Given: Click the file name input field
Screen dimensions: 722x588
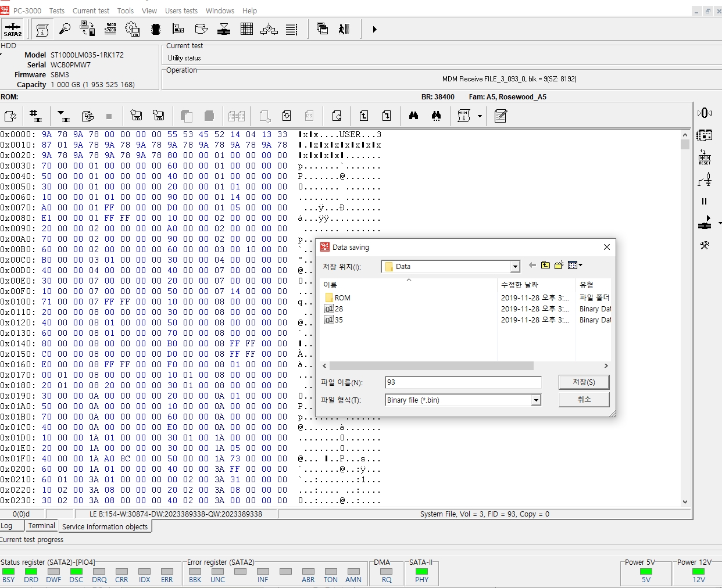Looking at the screenshot, I should click(x=463, y=382).
